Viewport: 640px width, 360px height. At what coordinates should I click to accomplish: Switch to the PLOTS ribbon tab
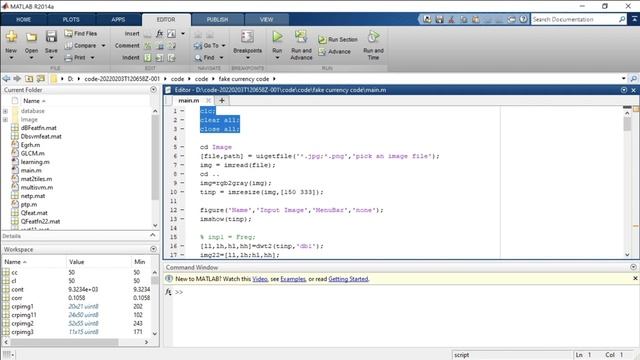point(71,19)
